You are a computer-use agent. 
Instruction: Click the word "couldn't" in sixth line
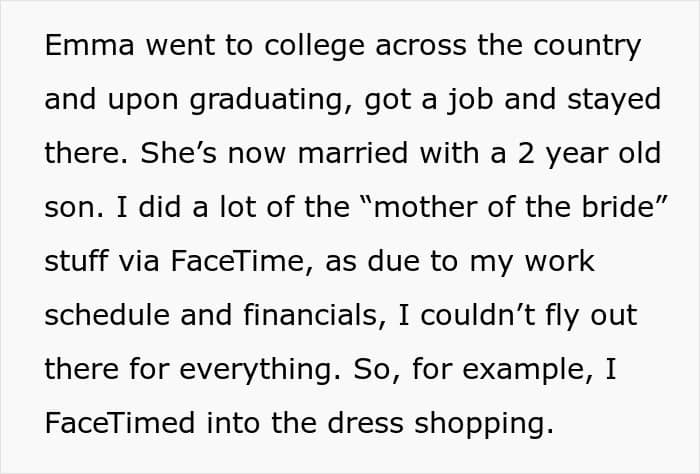coord(478,315)
